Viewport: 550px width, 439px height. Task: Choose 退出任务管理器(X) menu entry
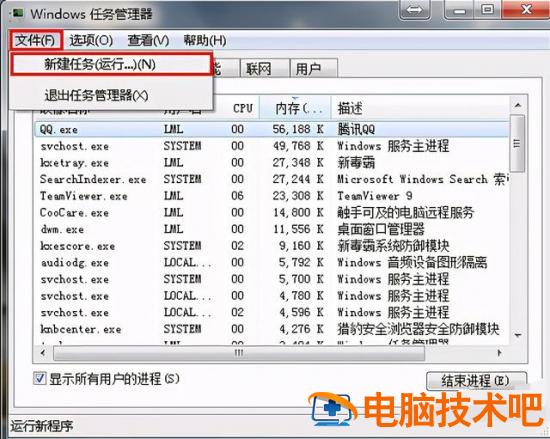(x=111, y=95)
